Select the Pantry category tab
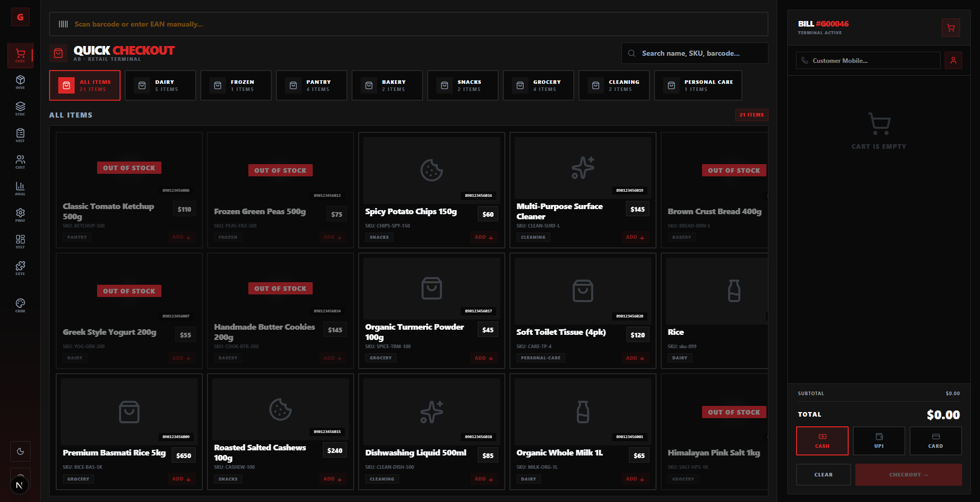This screenshot has height=502, width=980. point(312,85)
